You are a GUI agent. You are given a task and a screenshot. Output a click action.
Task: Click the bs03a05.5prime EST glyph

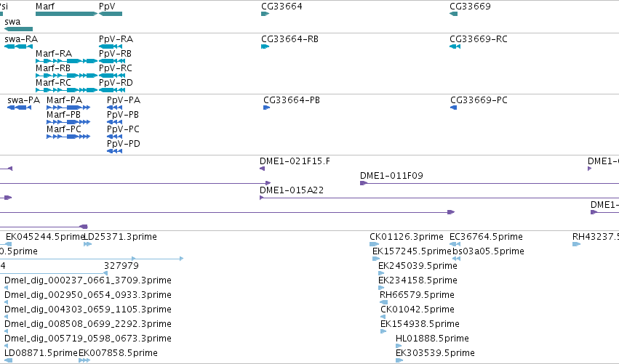456,259
